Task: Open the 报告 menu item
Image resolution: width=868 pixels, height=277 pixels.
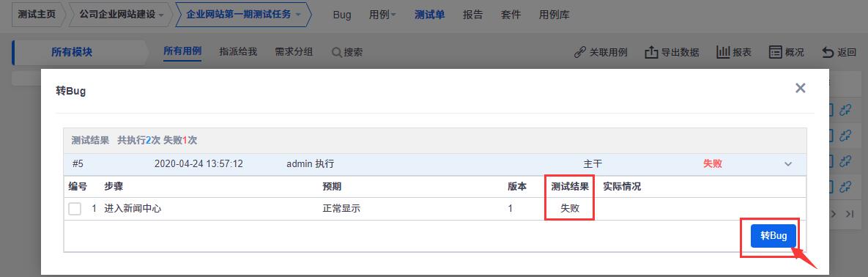Action: coord(472,15)
